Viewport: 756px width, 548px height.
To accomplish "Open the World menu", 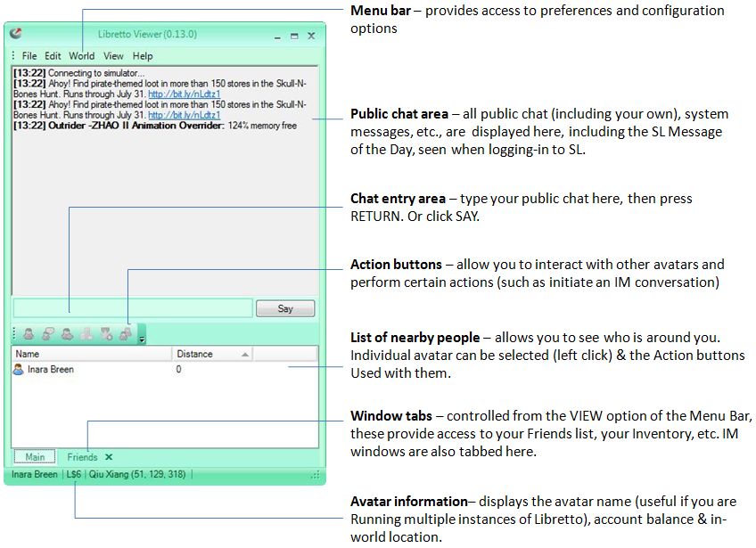I will (81, 56).
